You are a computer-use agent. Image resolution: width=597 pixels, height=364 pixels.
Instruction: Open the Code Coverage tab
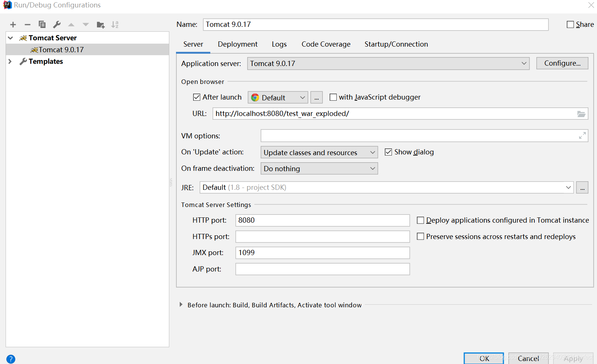point(326,44)
